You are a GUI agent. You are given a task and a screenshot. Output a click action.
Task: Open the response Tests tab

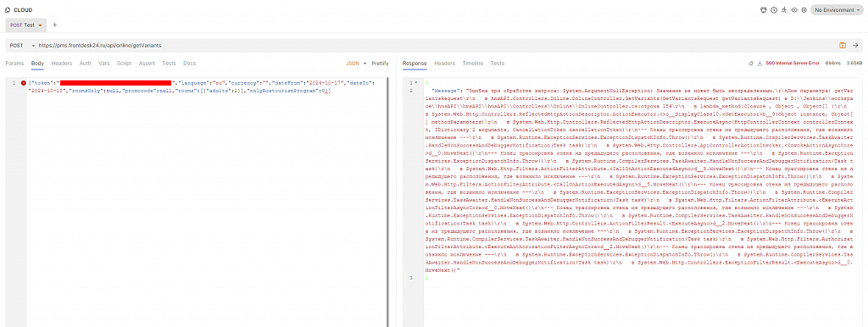497,63
